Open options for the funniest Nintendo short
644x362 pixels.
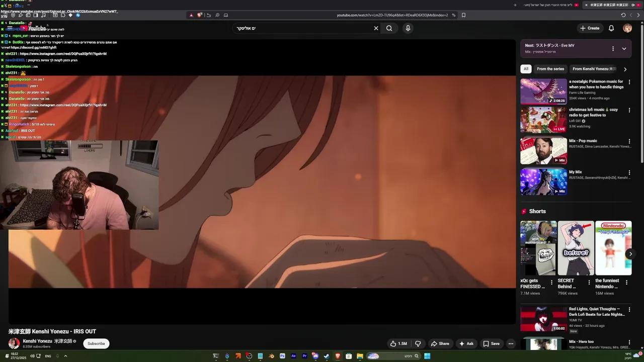tap(626, 283)
